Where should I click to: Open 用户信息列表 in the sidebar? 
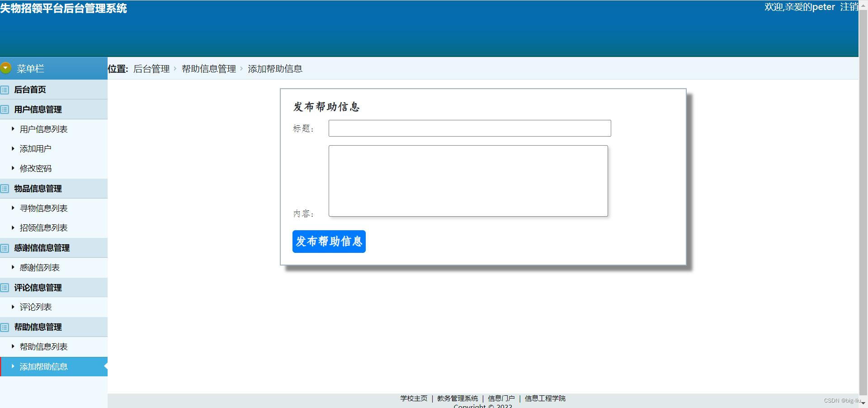43,129
